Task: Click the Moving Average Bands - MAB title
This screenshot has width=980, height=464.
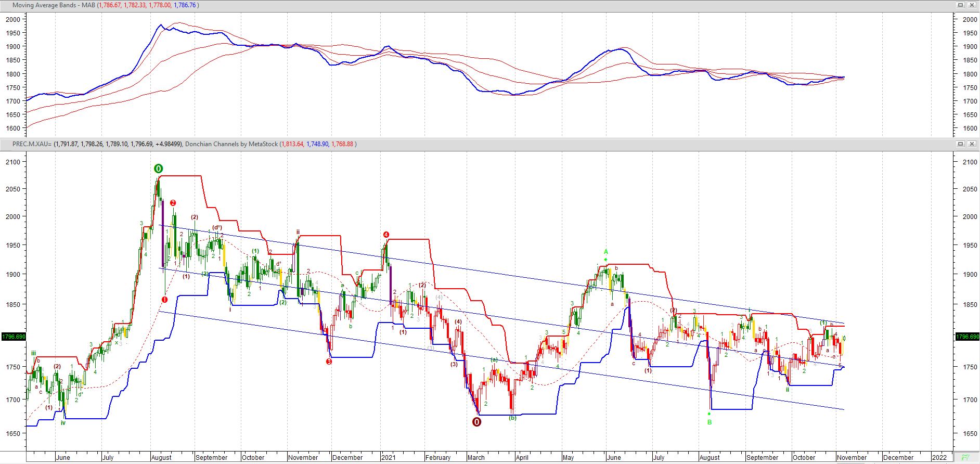Action: coord(54,5)
